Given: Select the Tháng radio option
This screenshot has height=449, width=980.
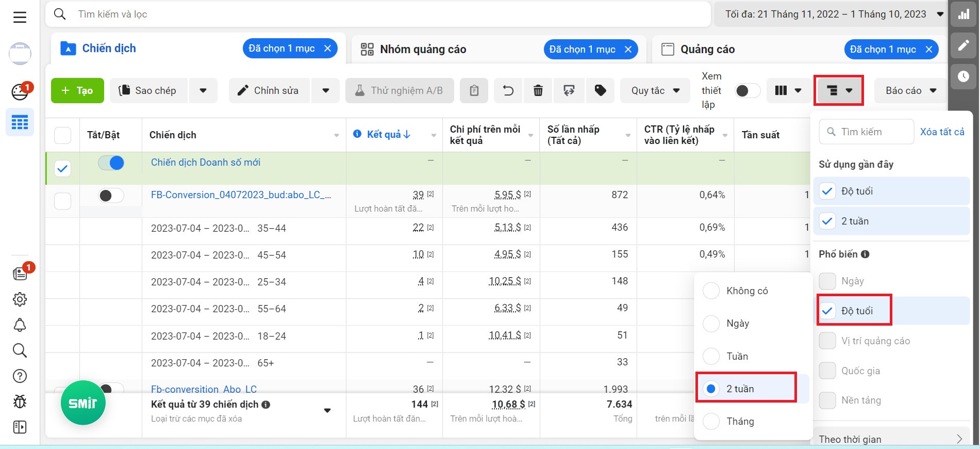Looking at the screenshot, I should pyautogui.click(x=711, y=421).
